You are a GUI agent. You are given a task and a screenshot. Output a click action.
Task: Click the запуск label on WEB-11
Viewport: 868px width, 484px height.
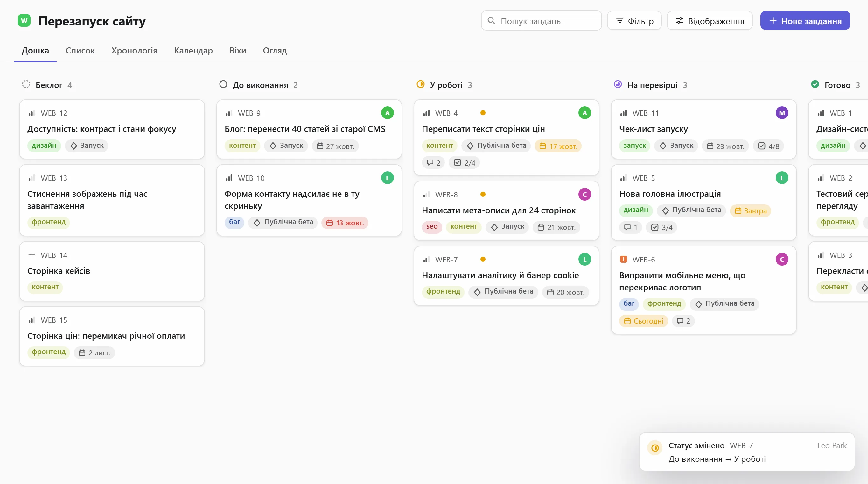pos(634,146)
